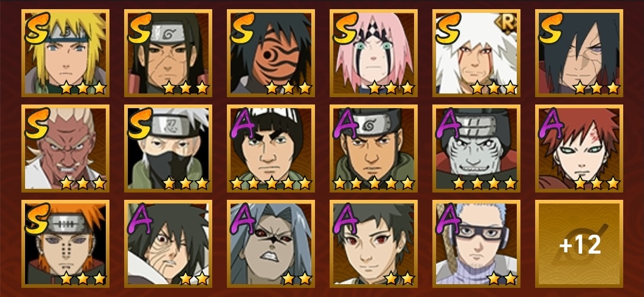Viewport: 644px width, 297px height.
Task: Choose the pink-haired S-rank kunoichi card
Action: point(373,53)
